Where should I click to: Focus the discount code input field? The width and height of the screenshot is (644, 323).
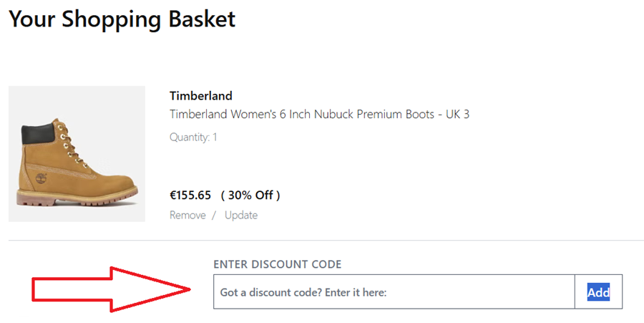point(394,292)
